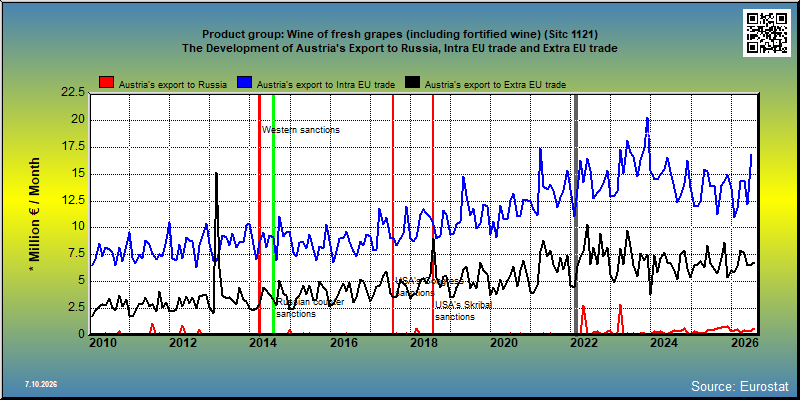This screenshot has width=800, height=400.
Task: Click the x-axis label 2026
Action: point(744,343)
